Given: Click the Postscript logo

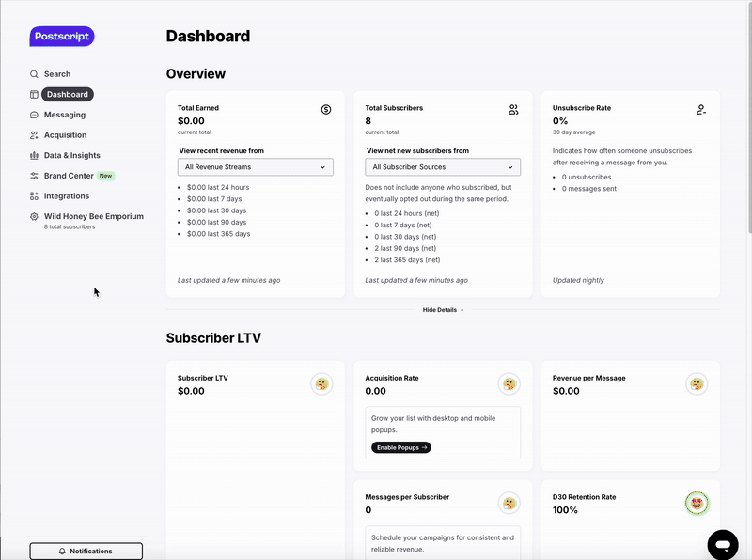Looking at the screenshot, I should point(62,37).
